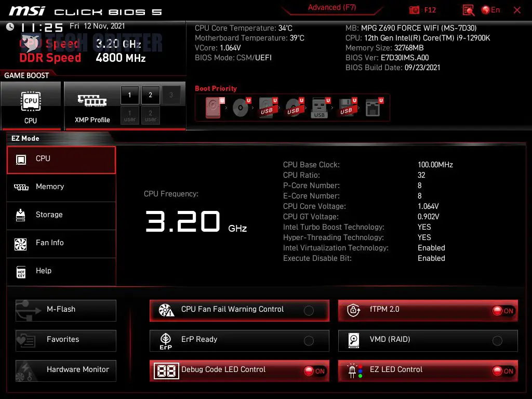
Task: Click the Execute Disable Bit Enabled value
Action: pyautogui.click(x=432, y=259)
